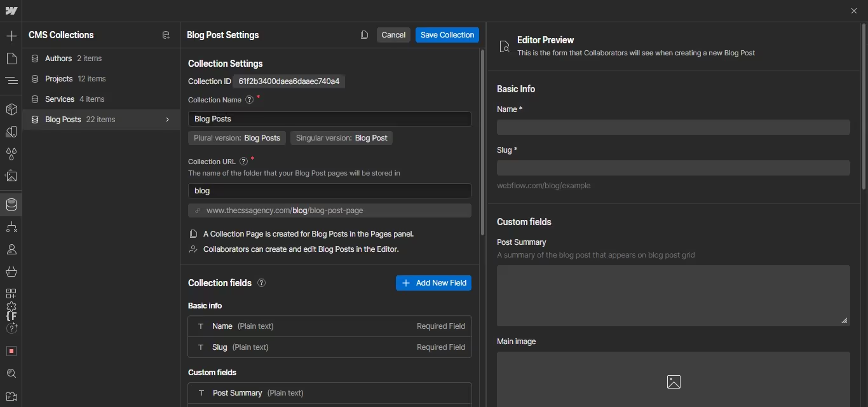This screenshot has width=868, height=407.
Task: Open the Logic flow icon
Action: (x=11, y=227)
